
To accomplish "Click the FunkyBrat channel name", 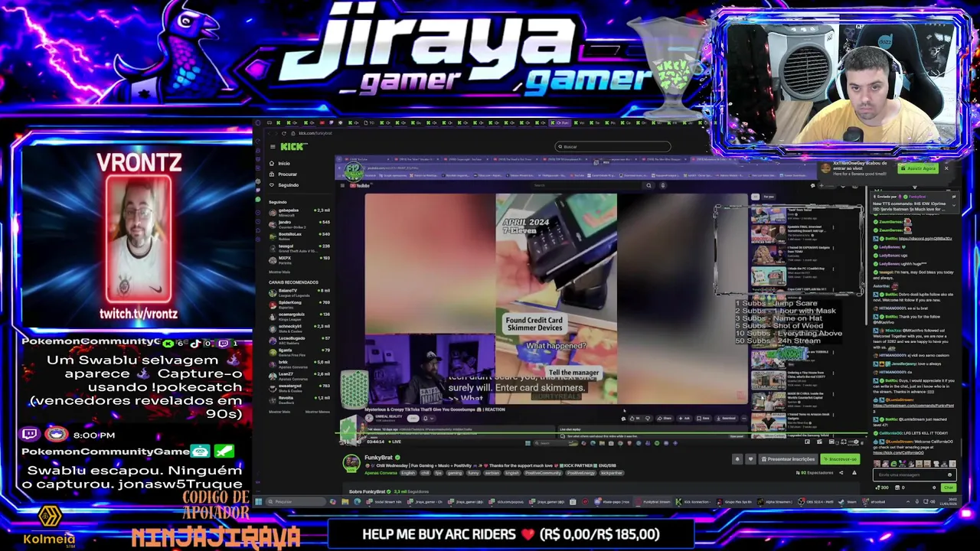I will tap(379, 458).
